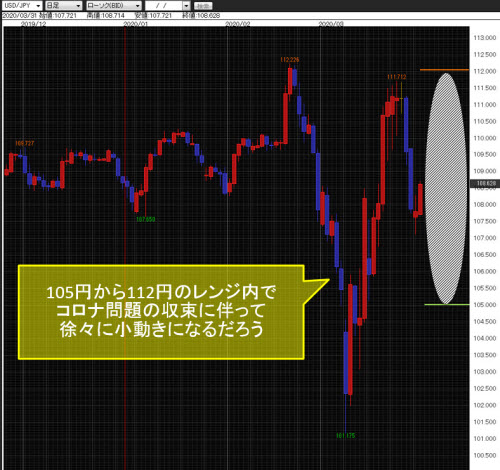Click the 105.000 price axis label
This screenshot has height=470, width=500.
[x=485, y=305]
